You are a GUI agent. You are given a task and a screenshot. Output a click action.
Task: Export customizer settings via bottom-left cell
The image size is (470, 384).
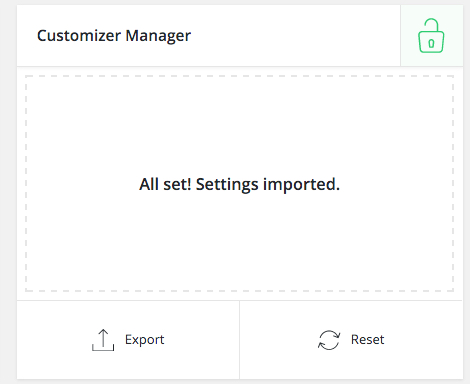[128, 340]
